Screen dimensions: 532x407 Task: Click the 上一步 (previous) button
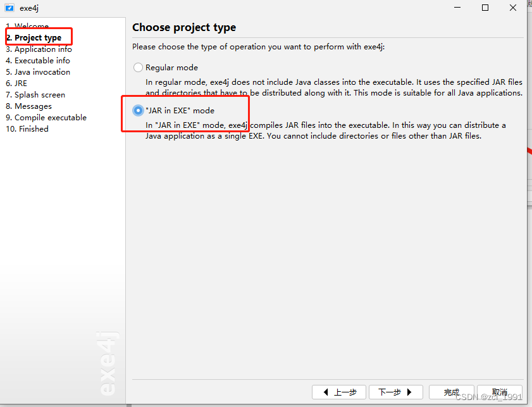339,392
